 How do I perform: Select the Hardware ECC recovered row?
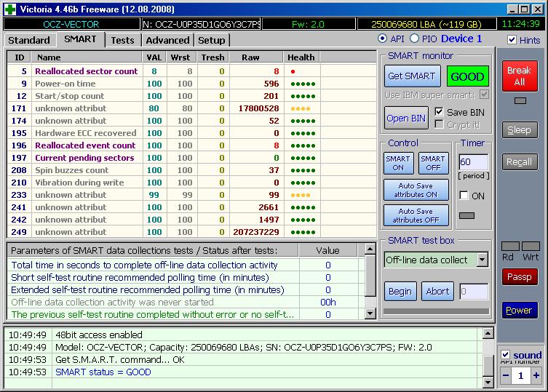[x=191, y=133]
